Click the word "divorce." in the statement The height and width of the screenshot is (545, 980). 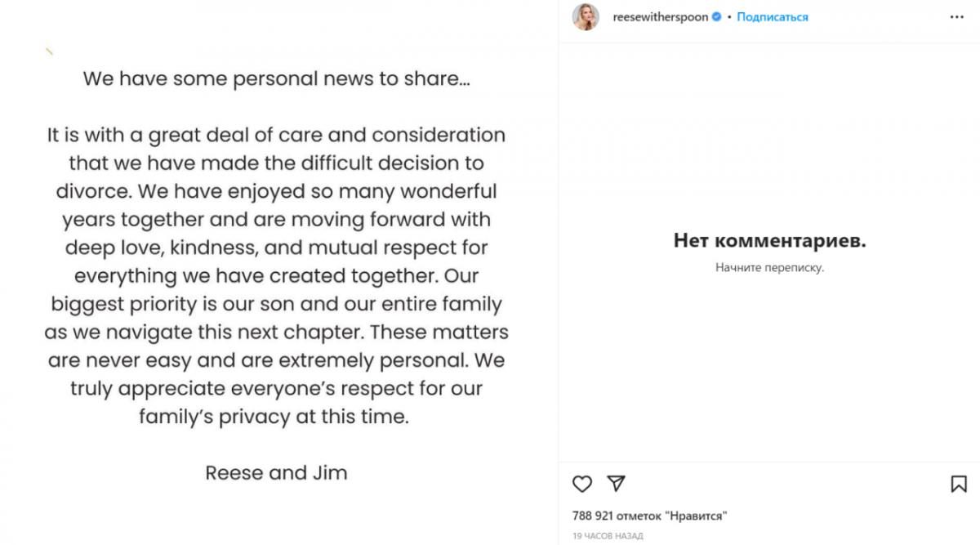(91, 192)
